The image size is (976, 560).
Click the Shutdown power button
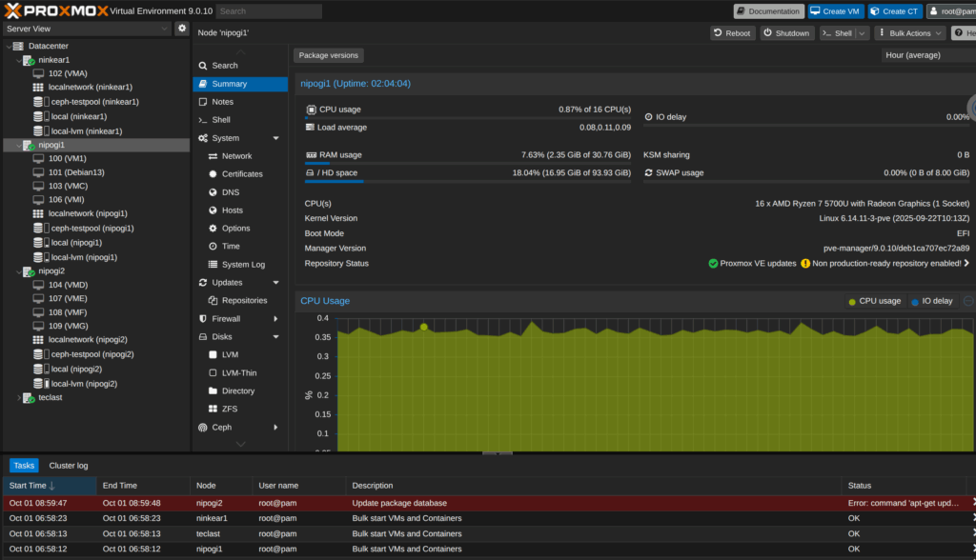[x=786, y=33]
